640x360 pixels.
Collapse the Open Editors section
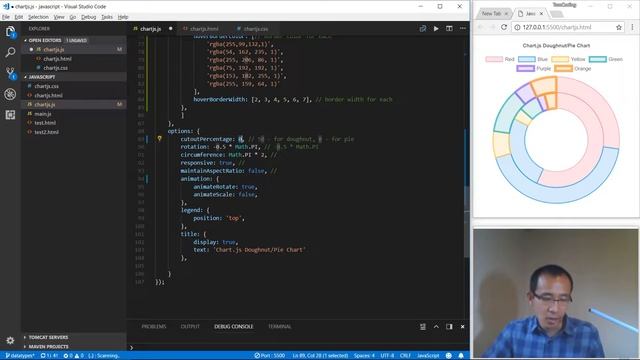point(45,40)
